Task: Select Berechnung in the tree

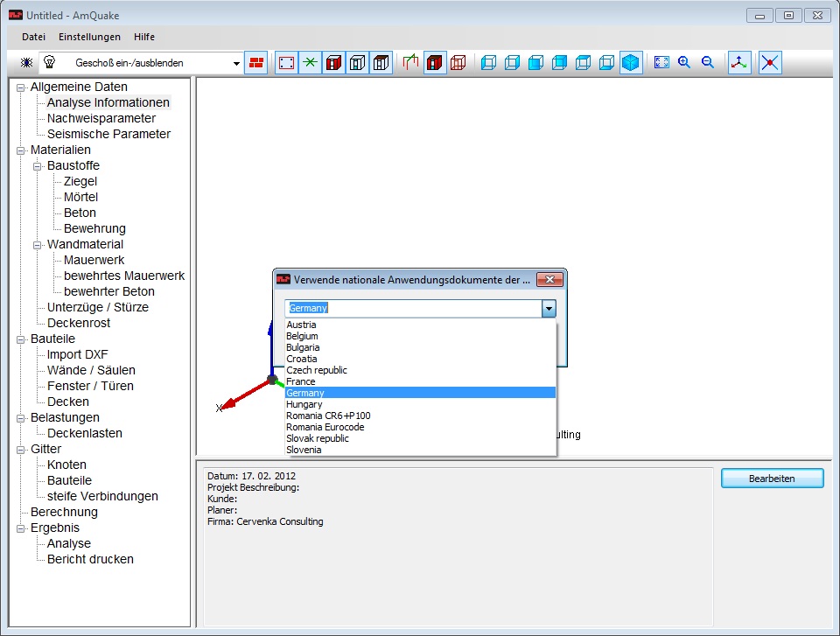Action: point(64,513)
